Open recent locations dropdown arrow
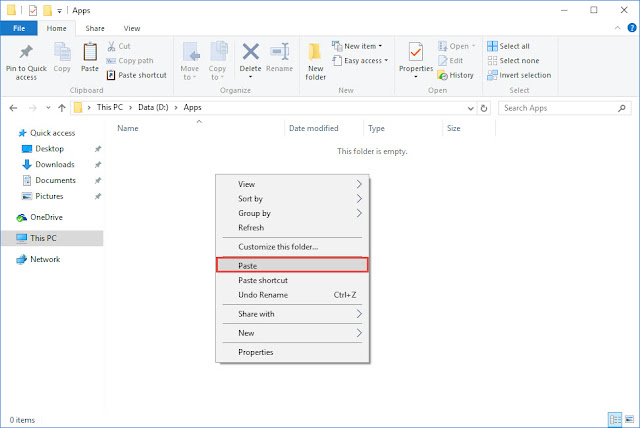640x428 pixels. [48, 108]
